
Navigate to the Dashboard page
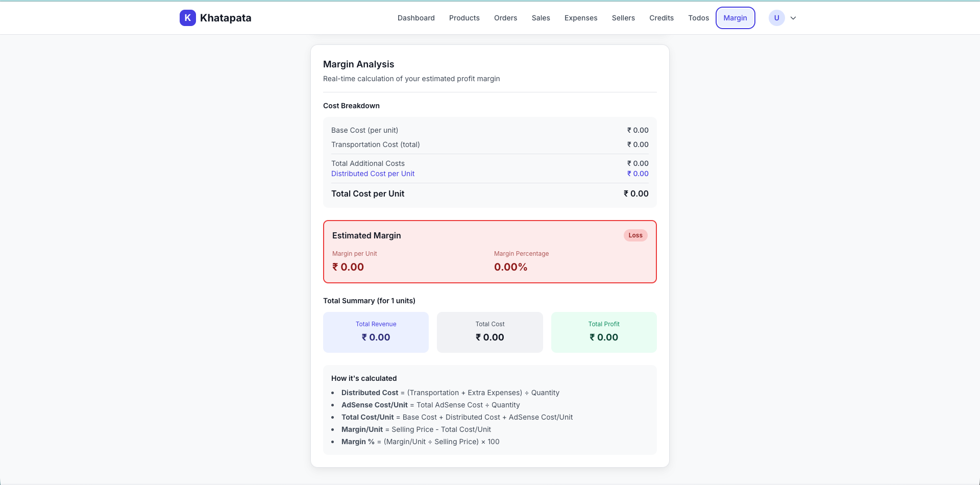point(415,18)
